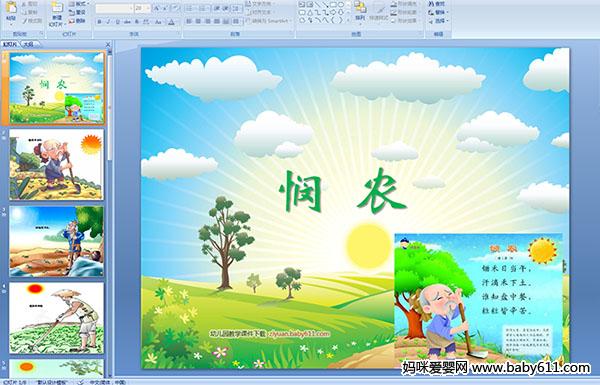Click the Convert to SmartArt button

[x=268, y=21]
